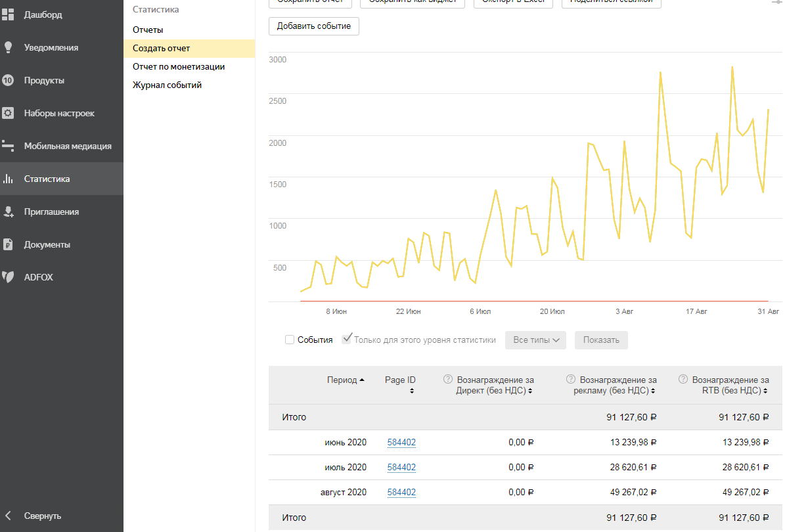Click the Documents ruble file icon
This screenshot has height=532, width=785.
pyautogui.click(x=8, y=244)
